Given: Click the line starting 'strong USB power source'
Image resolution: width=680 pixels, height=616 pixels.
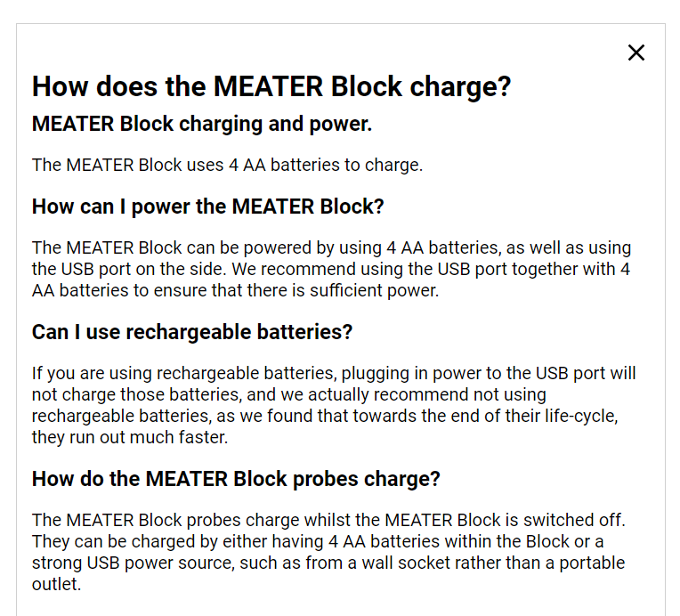Looking at the screenshot, I should 328,563.
